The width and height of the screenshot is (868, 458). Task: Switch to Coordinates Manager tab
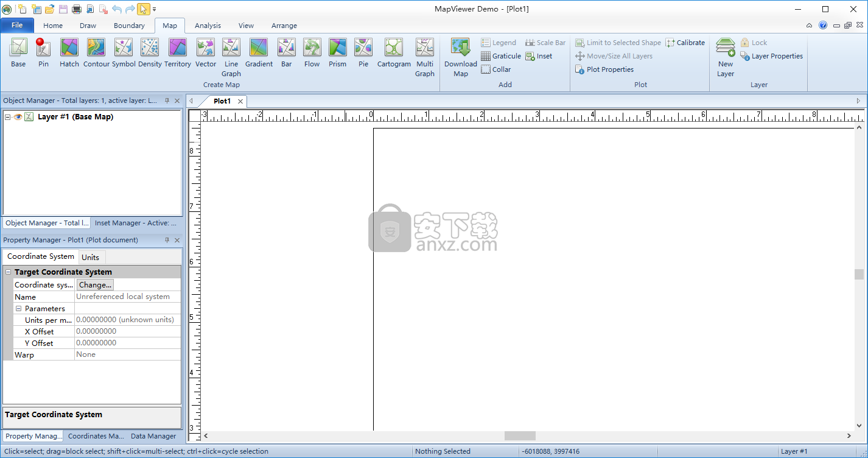pos(96,436)
